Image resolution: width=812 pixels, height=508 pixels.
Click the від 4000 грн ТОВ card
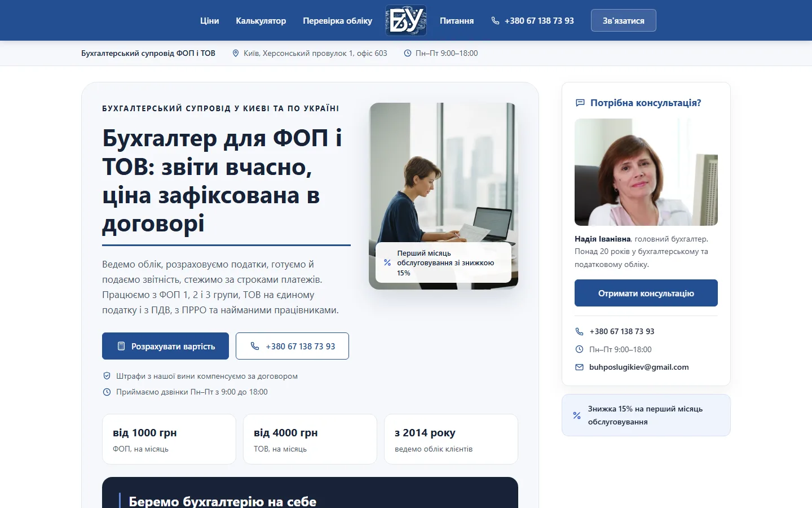(x=310, y=439)
